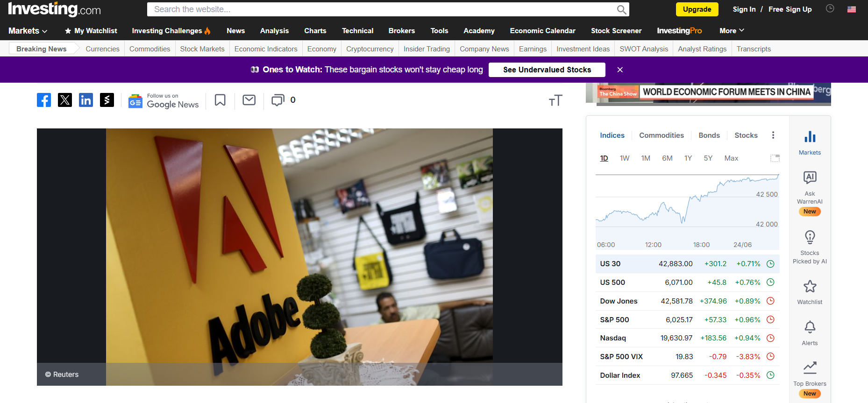The image size is (868, 403).
Task: Click the Dow Jones clock icon
Action: coord(771,301)
